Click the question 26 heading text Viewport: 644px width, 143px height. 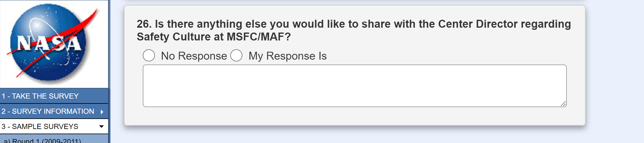click(354, 24)
